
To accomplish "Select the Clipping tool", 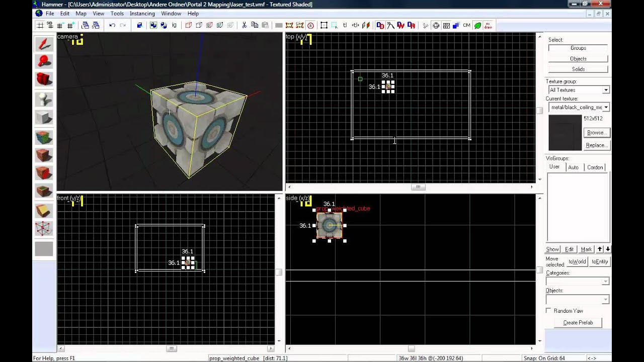I will [44, 211].
